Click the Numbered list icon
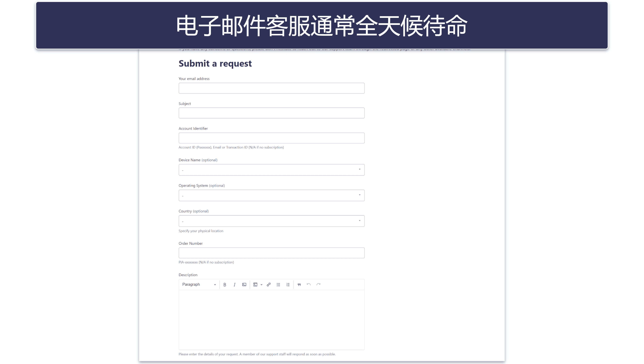Screen dimensions: 644x364 pyautogui.click(x=288, y=284)
